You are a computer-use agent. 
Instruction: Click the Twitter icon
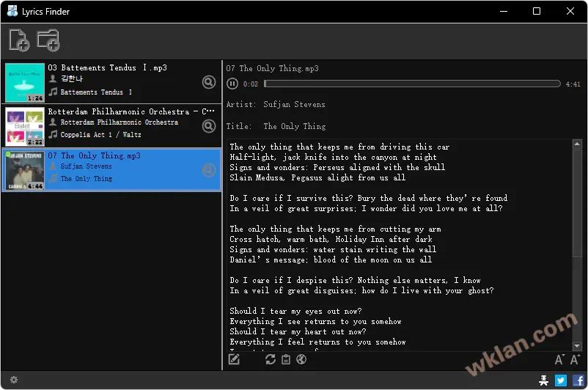pos(561,380)
